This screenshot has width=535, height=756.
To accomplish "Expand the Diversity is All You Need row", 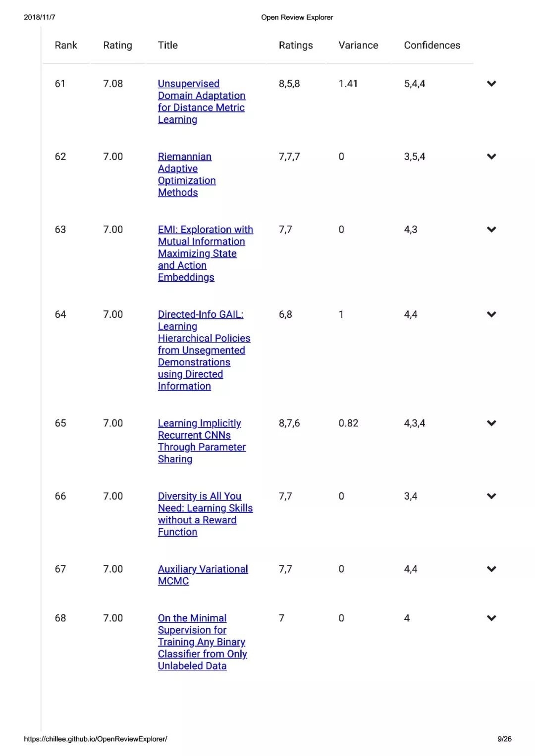I will coord(491,496).
